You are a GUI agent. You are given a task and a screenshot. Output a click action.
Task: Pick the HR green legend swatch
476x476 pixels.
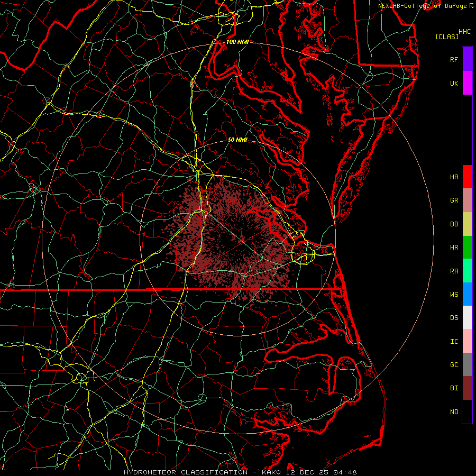467,248
